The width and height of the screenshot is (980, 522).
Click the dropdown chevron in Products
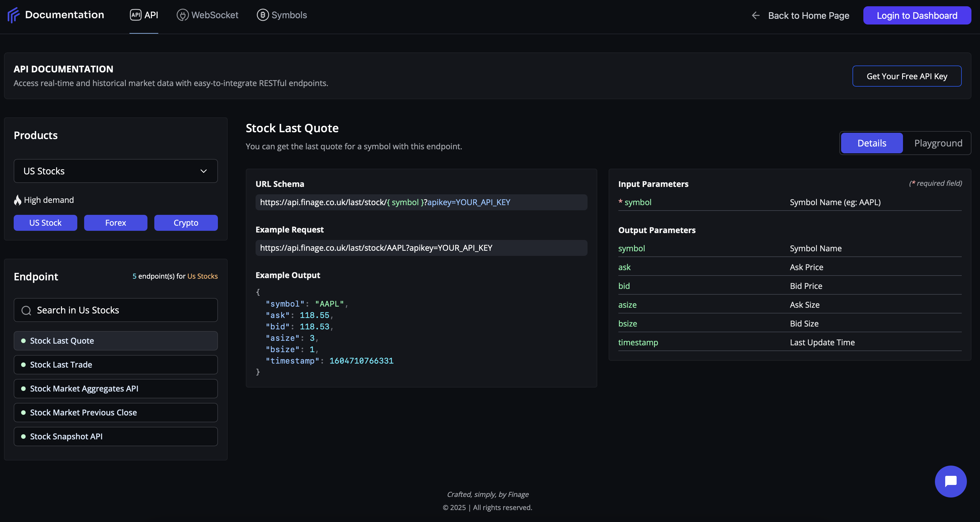pos(204,171)
